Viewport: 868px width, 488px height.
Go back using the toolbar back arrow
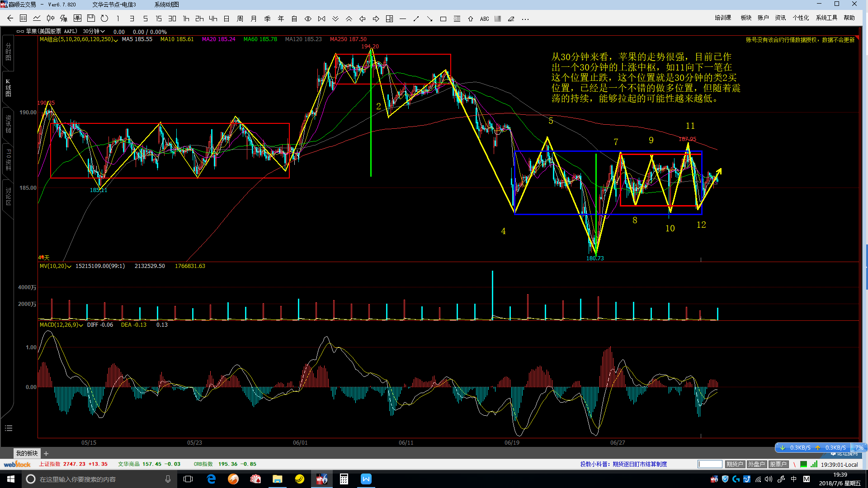tap(10, 19)
